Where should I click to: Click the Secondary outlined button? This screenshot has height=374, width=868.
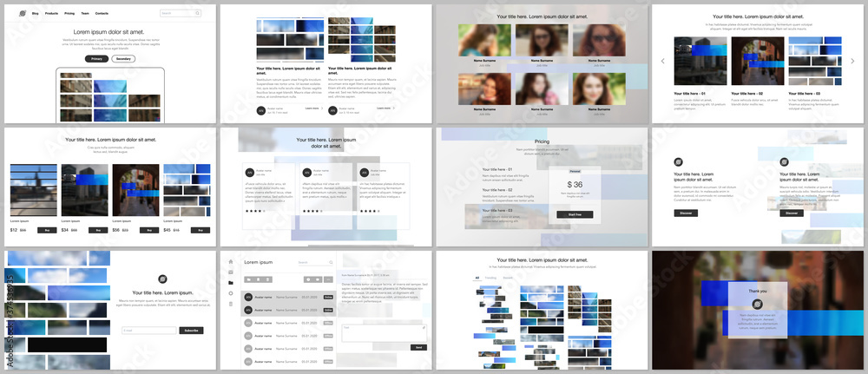123,59
